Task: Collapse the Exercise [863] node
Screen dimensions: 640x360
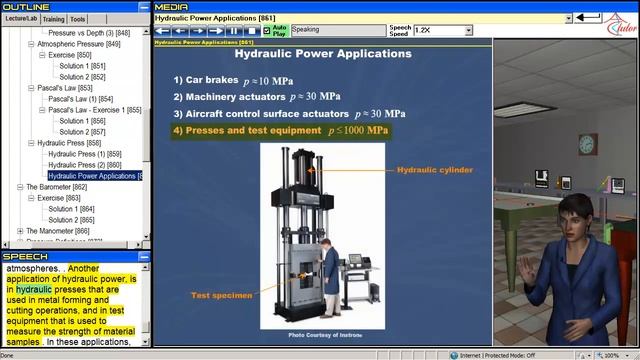Action: [x=31, y=198]
